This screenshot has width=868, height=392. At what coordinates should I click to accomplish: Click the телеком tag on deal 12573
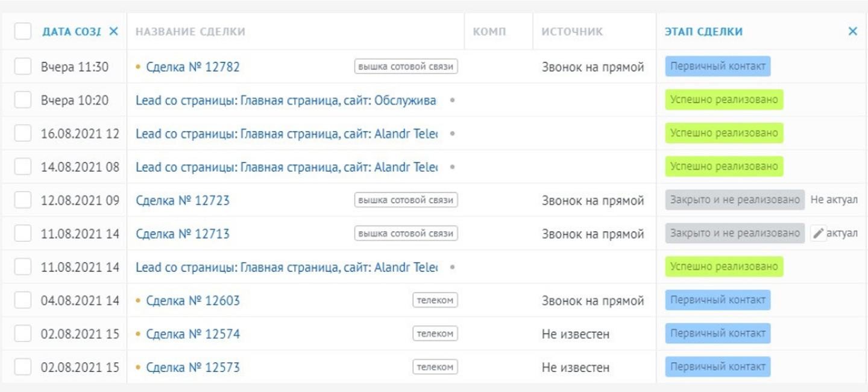pos(435,366)
